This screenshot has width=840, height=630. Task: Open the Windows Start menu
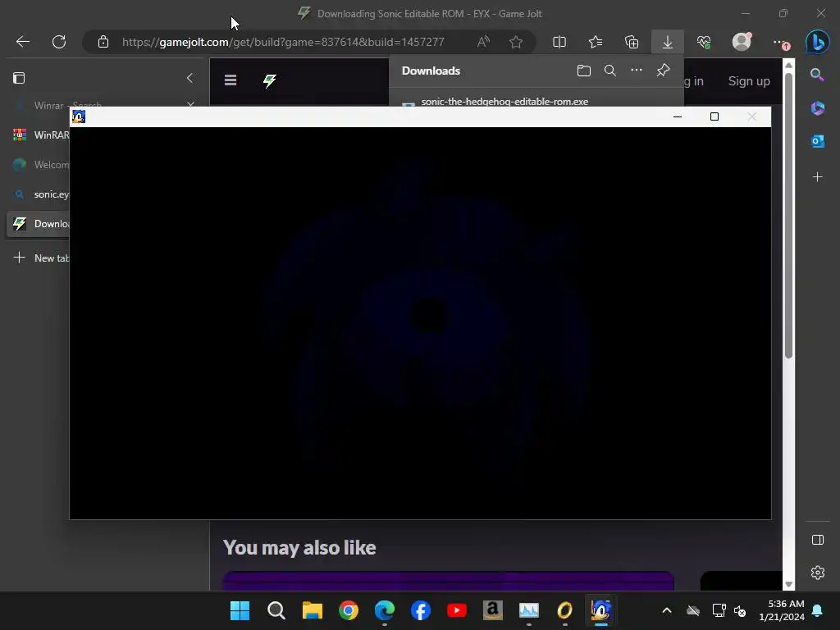click(x=240, y=610)
